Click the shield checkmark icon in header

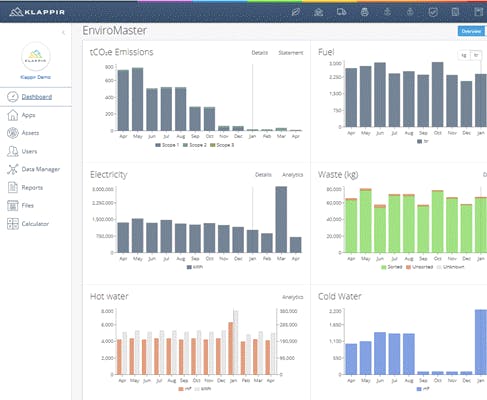[433, 12]
